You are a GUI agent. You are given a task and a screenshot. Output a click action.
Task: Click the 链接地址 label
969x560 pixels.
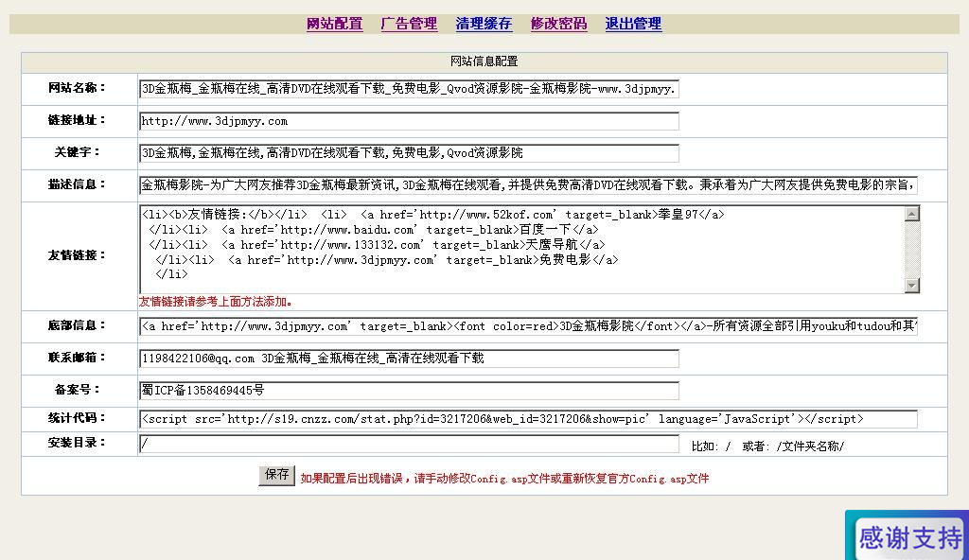coord(78,120)
